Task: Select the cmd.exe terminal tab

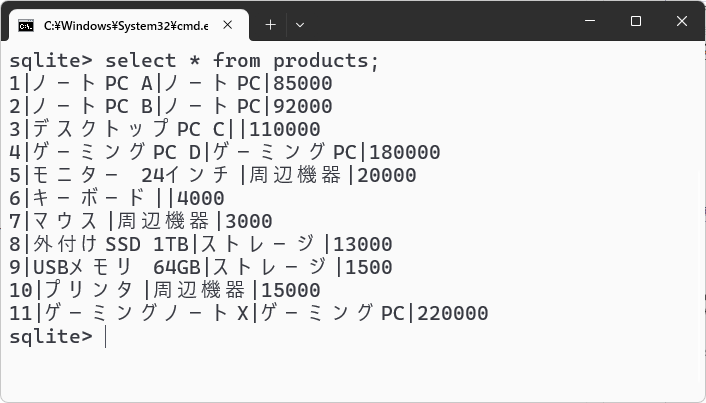Action: 128,25
